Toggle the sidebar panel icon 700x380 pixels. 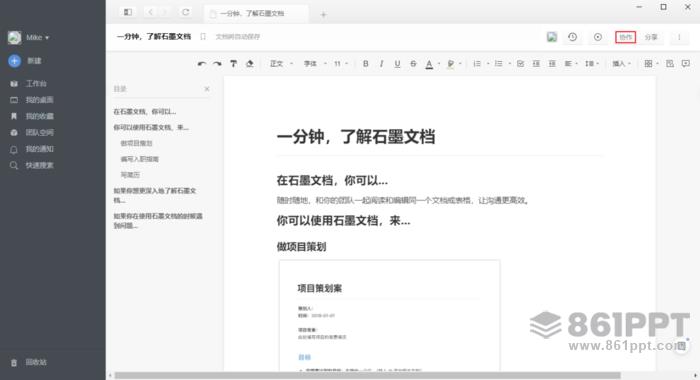[128, 12]
